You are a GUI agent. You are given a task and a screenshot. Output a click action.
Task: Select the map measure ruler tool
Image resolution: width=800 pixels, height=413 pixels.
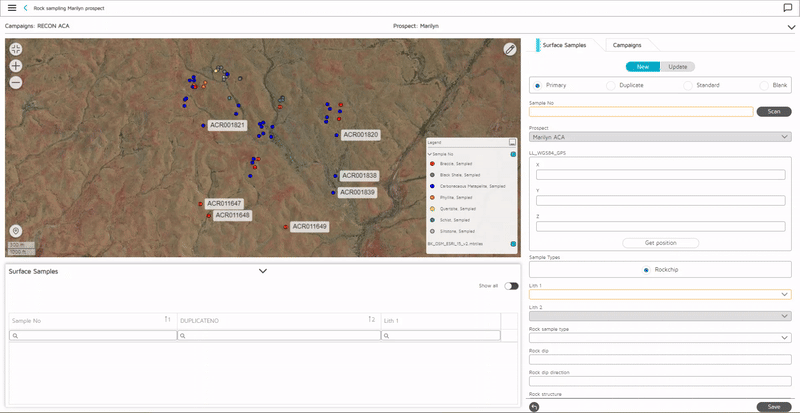click(x=509, y=48)
